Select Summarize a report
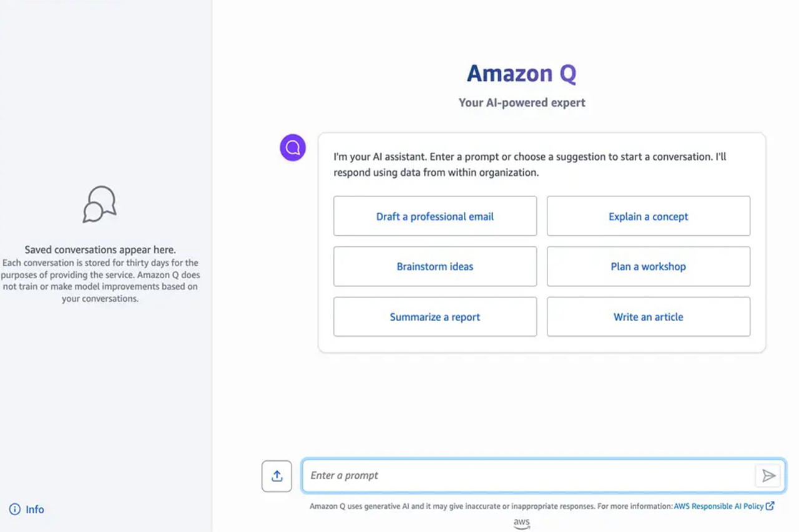 (x=435, y=317)
